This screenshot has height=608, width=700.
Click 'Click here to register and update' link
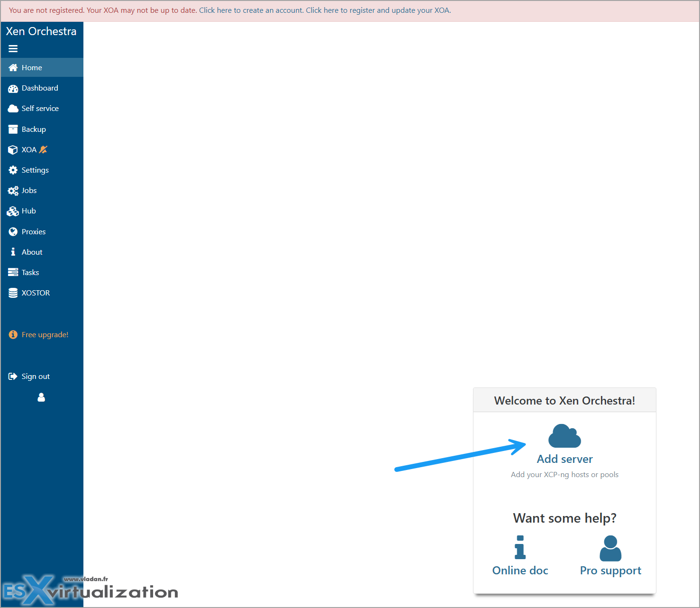click(x=377, y=10)
